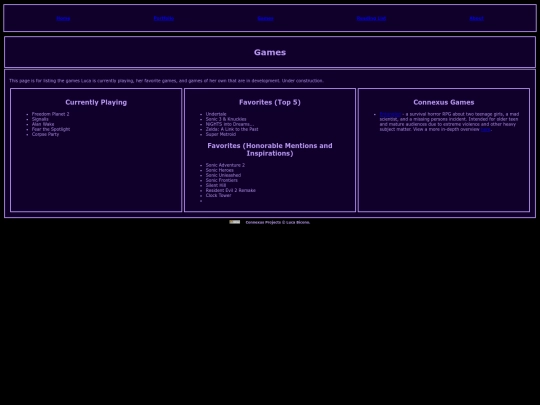Select the Sonic Heroes list item

[219, 170]
